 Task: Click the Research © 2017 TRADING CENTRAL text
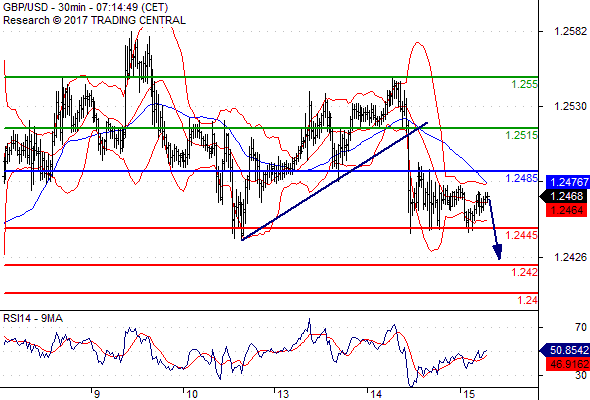click(94, 20)
